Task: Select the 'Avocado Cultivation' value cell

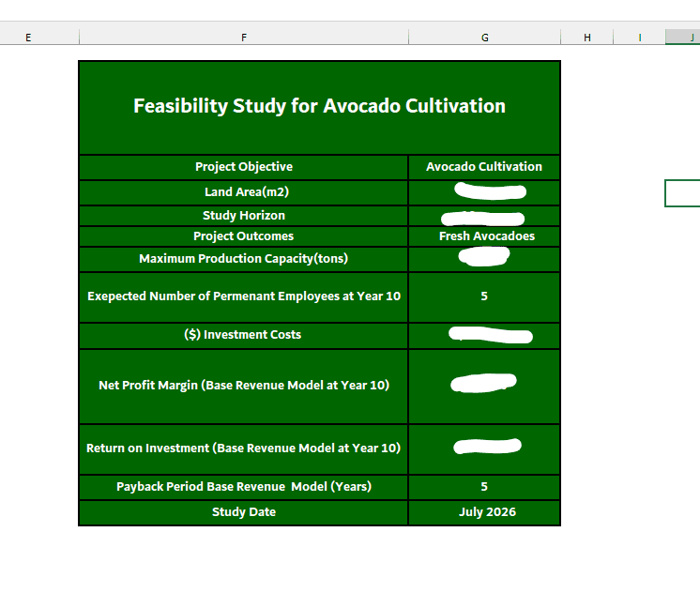Action: pyautogui.click(x=484, y=167)
